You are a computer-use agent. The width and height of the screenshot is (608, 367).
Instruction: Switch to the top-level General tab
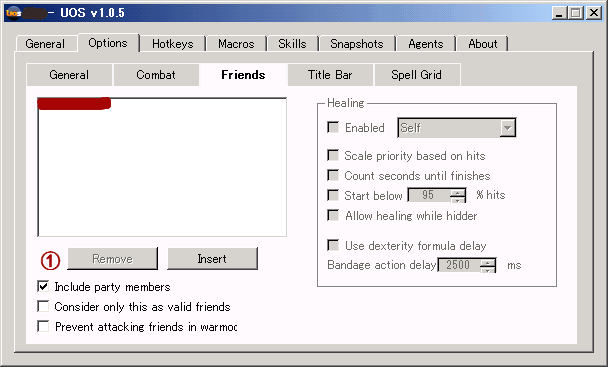[45, 43]
